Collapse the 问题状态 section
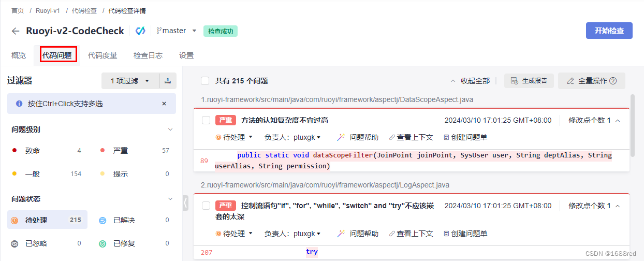Image resolution: width=644 pixels, height=261 pixels. 170,199
